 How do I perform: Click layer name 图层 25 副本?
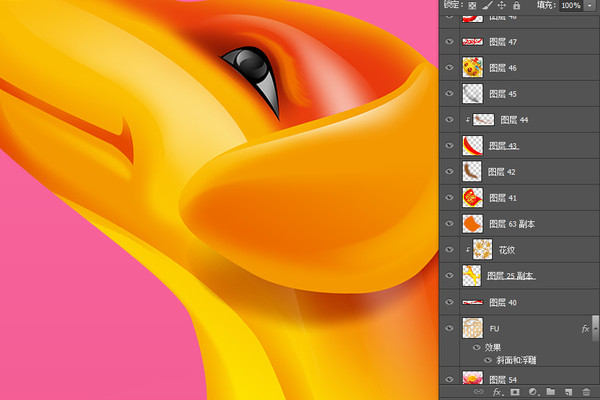click(x=511, y=276)
